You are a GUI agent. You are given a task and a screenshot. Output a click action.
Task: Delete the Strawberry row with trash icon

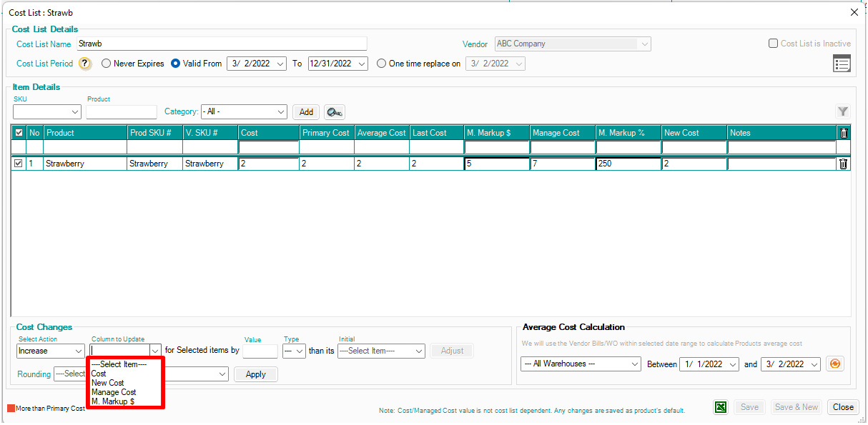pyautogui.click(x=843, y=164)
